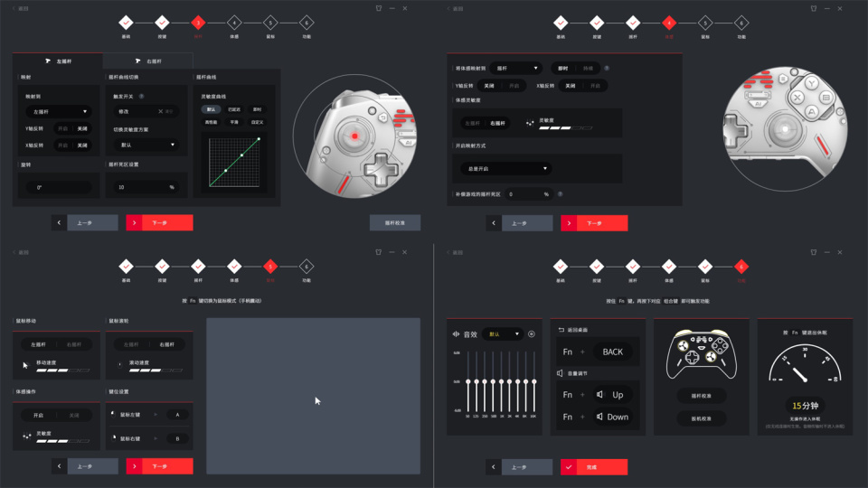Viewport: 868px width, 488px height.
Task: Clear the 修改 field with its X icon
Action: [x=161, y=111]
